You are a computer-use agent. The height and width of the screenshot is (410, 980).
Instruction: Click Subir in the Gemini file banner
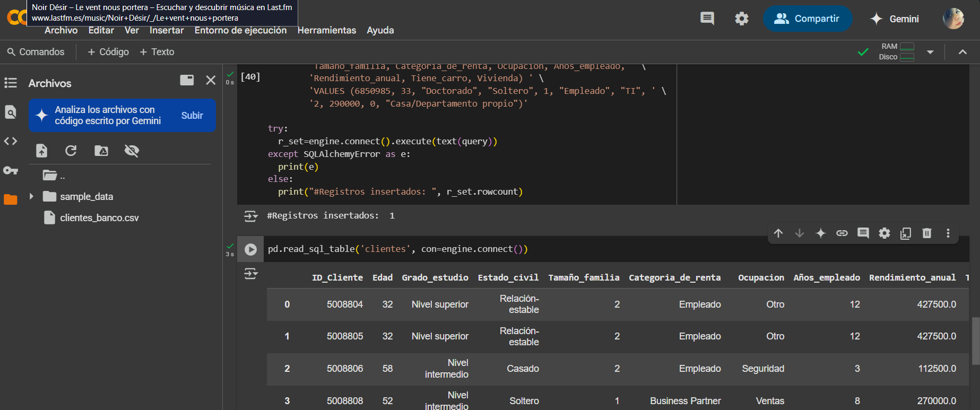192,116
